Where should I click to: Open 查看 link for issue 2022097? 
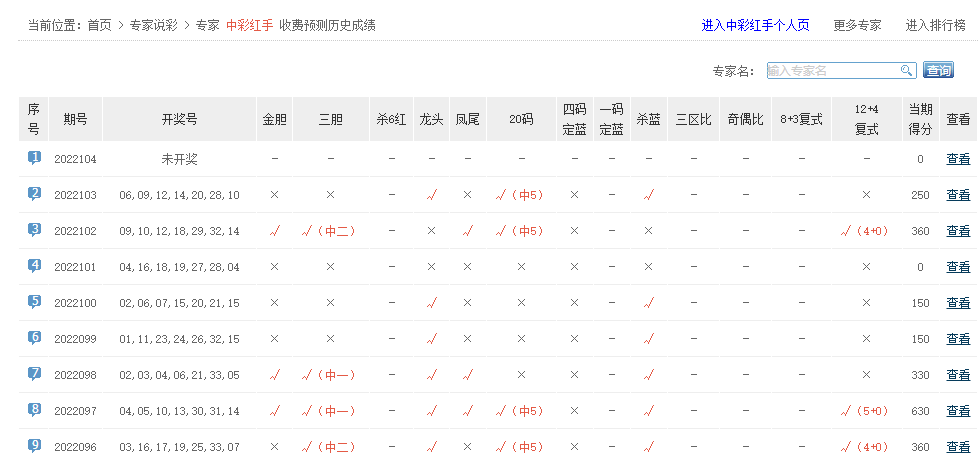click(958, 411)
